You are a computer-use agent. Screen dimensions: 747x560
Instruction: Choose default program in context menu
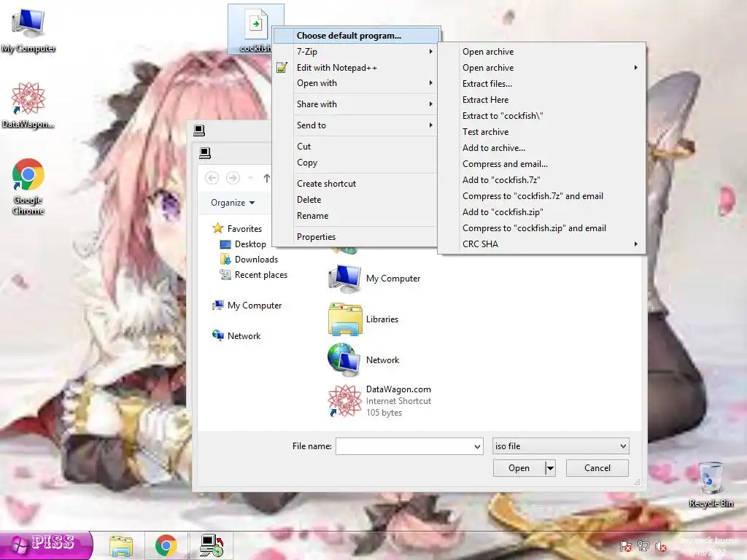pos(356,35)
